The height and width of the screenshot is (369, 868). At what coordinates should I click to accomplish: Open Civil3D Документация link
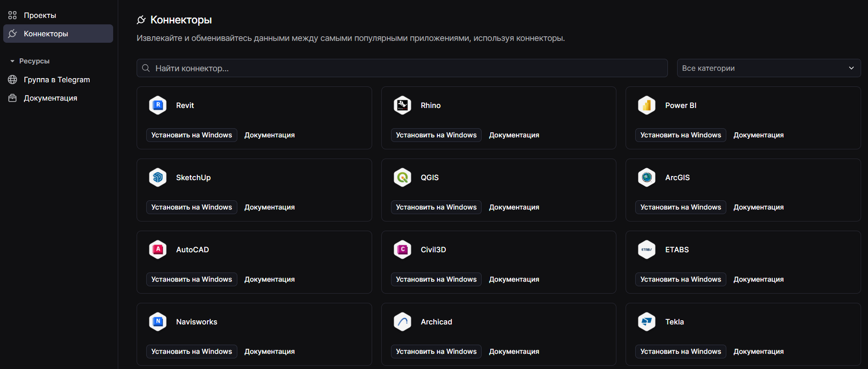514,279
